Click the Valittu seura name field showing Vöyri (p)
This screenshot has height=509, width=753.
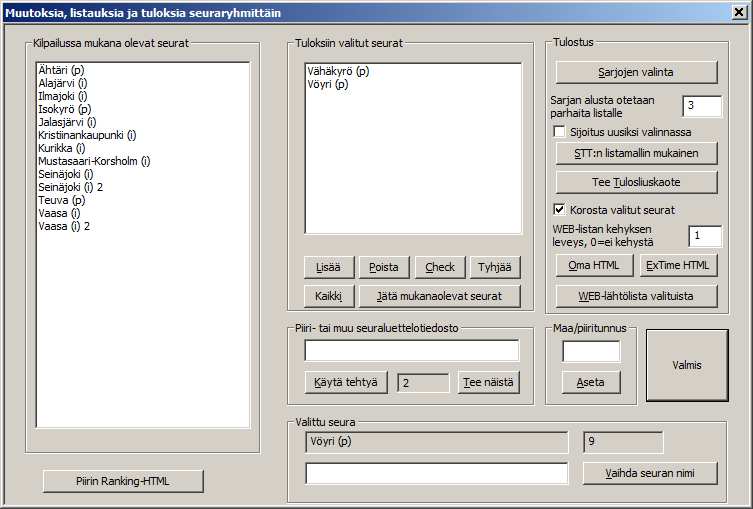pos(437,442)
